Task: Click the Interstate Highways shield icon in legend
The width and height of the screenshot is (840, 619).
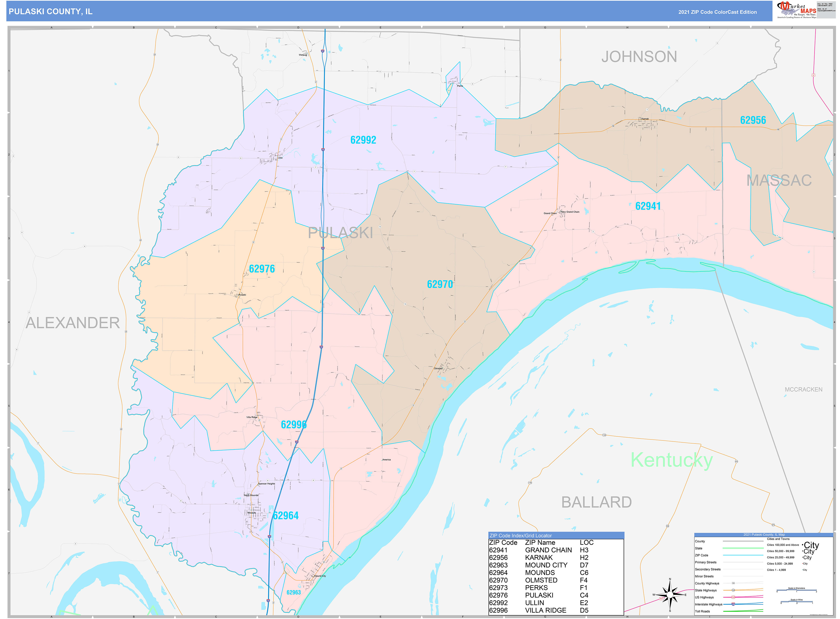Action: point(733,604)
